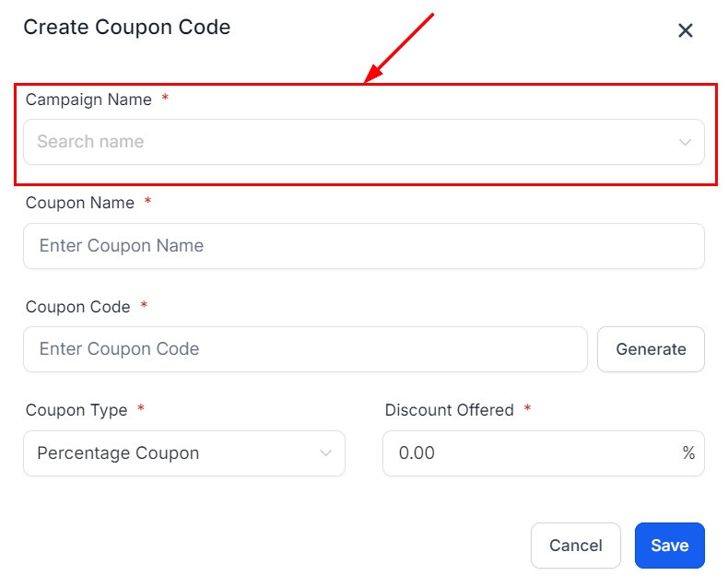Screen dimensions: 728x587
Task: Click into the Enter Coupon Code field
Action: point(304,349)
